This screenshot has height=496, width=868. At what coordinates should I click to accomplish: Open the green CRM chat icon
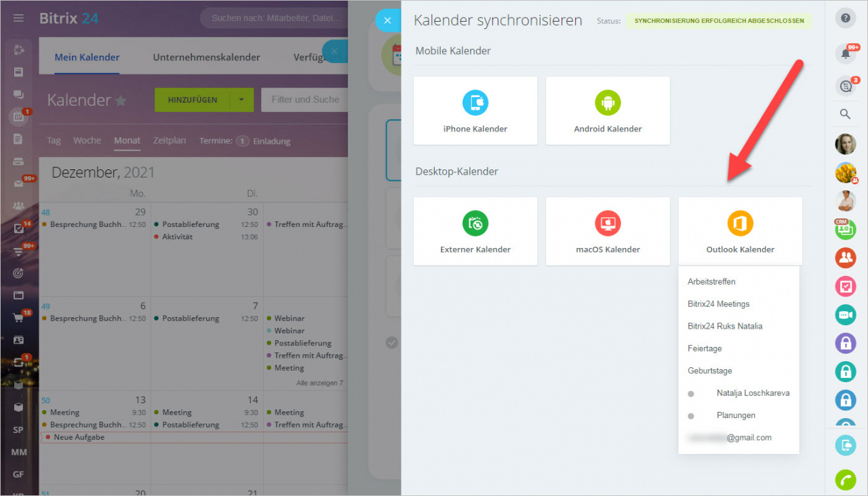coord(845,229)
